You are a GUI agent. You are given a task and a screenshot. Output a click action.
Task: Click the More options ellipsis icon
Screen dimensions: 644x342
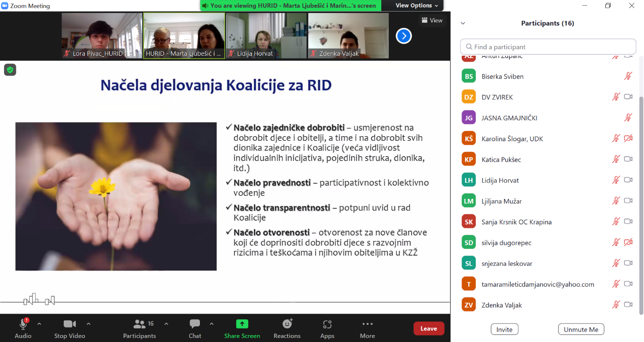click(x=367, y=324)
